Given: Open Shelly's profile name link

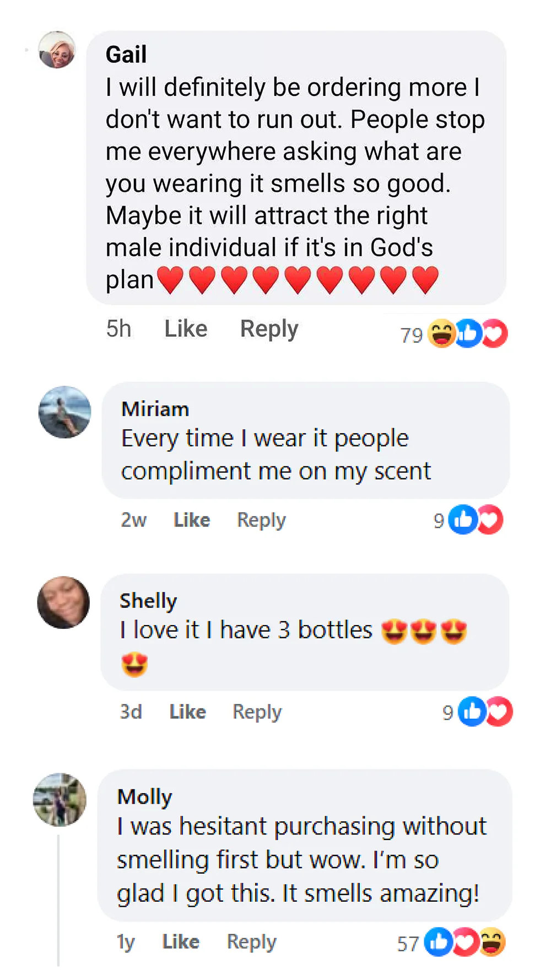Looking at the screenshot, I should [x=148, y=601].
